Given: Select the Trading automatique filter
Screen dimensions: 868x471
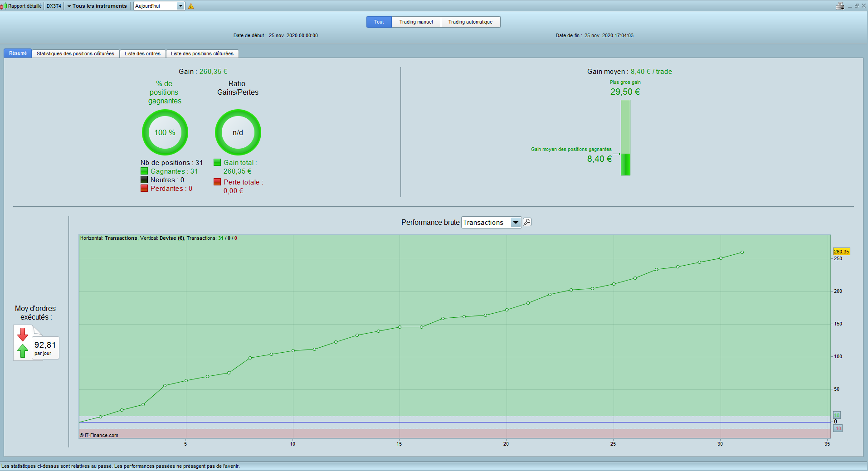Looking at the screenshot, I should pos(470,22).
